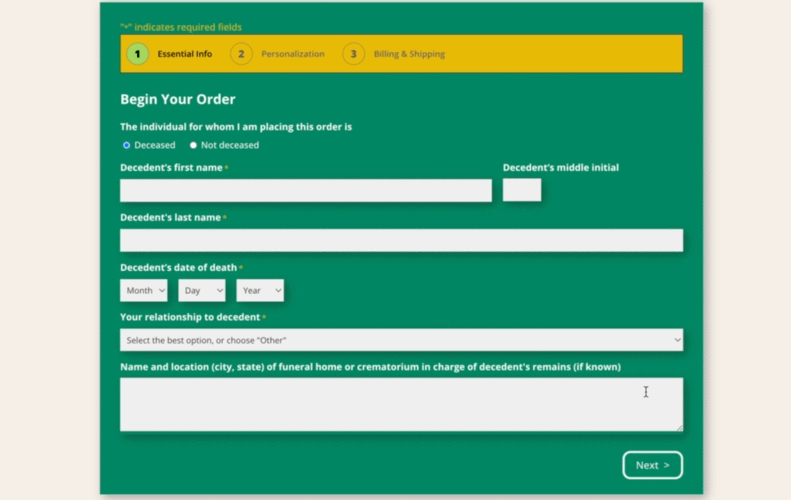This screenshot has width=791, height=500.
Task: Go to the Personalization step
Action: click(293, 54)
